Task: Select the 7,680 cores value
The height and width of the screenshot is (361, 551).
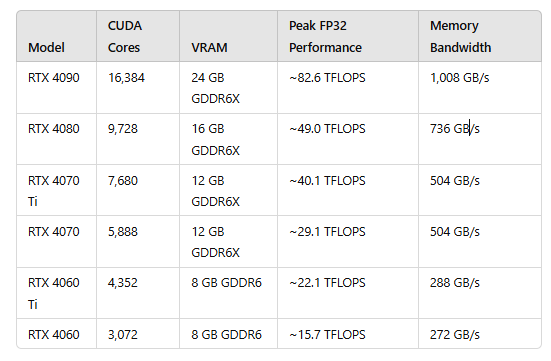Action: [x=123, y=181]
